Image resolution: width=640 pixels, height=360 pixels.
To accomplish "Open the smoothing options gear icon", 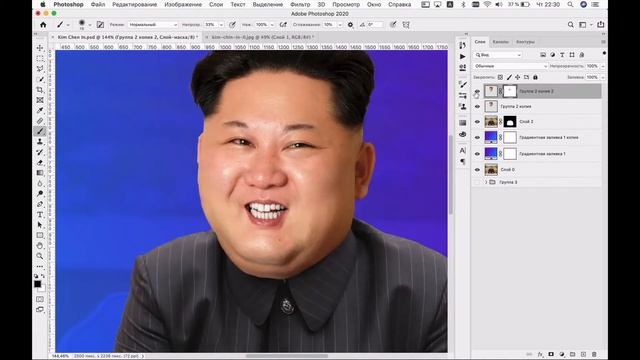I will point(350,24).
